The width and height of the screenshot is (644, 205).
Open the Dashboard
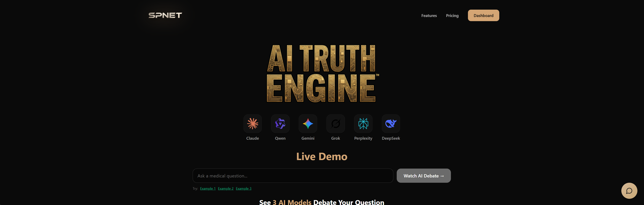[483, 15]
